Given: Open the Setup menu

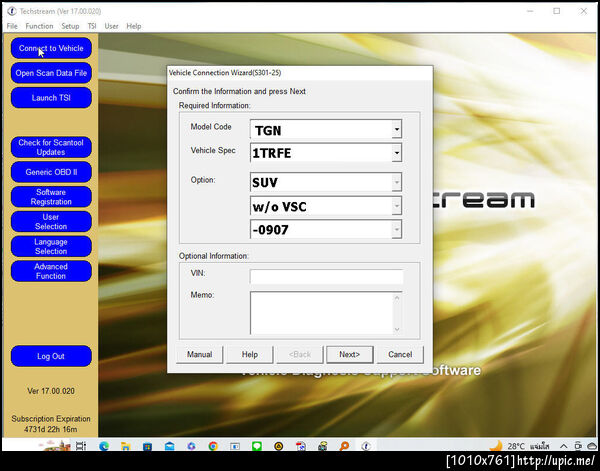Looking at the screenshot, I should pyautogui.click(x=70, y=26).
